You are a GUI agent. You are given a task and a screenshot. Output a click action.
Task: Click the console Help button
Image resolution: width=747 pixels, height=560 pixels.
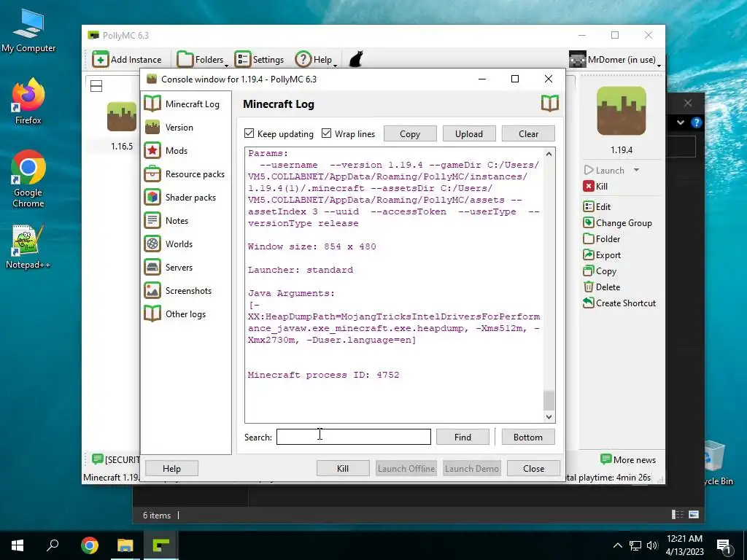171,469
